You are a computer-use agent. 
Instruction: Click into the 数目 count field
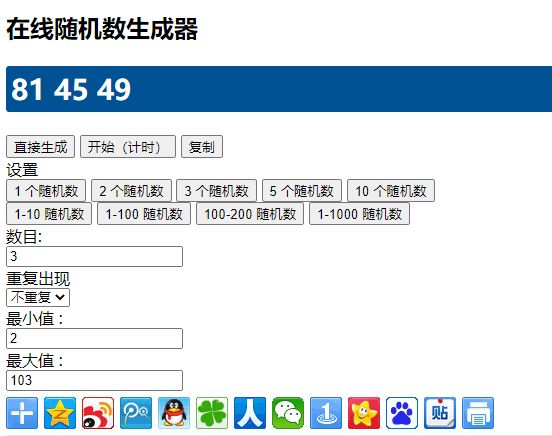tap(94, 256)
